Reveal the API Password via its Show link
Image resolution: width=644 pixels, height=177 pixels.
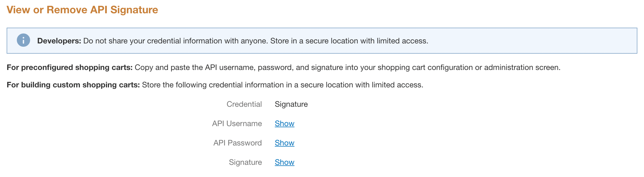click(284, 143)
